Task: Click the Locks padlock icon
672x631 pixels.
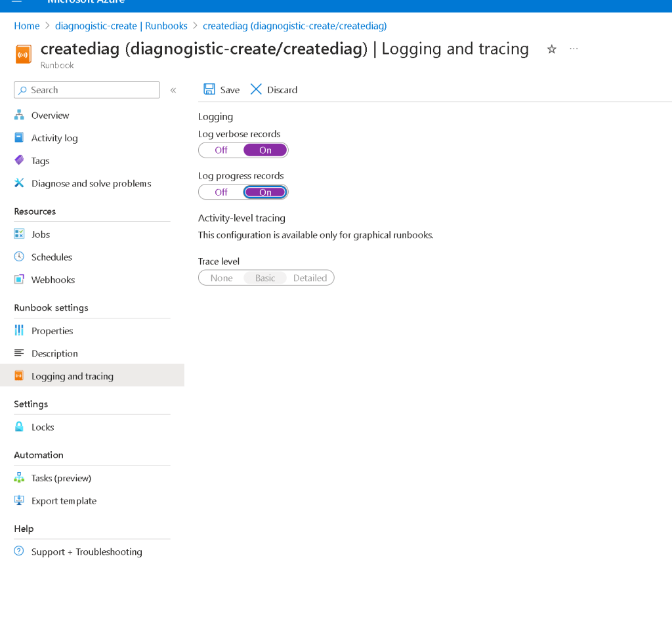Action: 19,427
